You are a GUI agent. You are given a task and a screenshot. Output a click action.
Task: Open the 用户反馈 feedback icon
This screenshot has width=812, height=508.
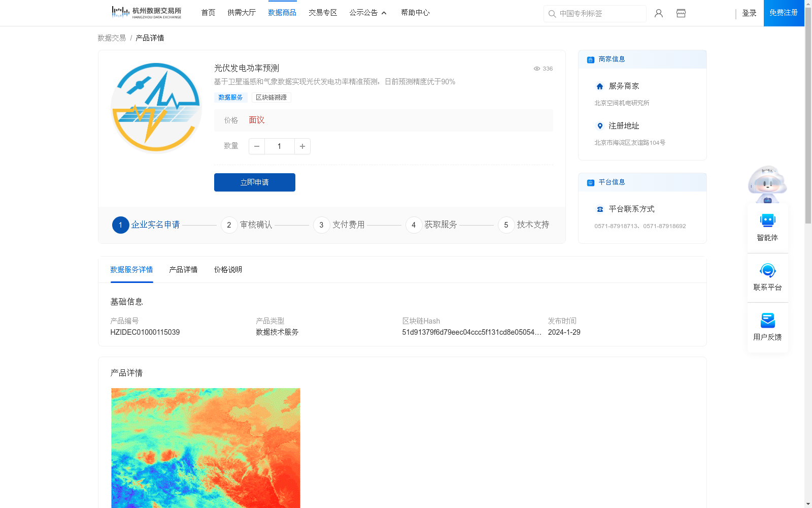768,320
